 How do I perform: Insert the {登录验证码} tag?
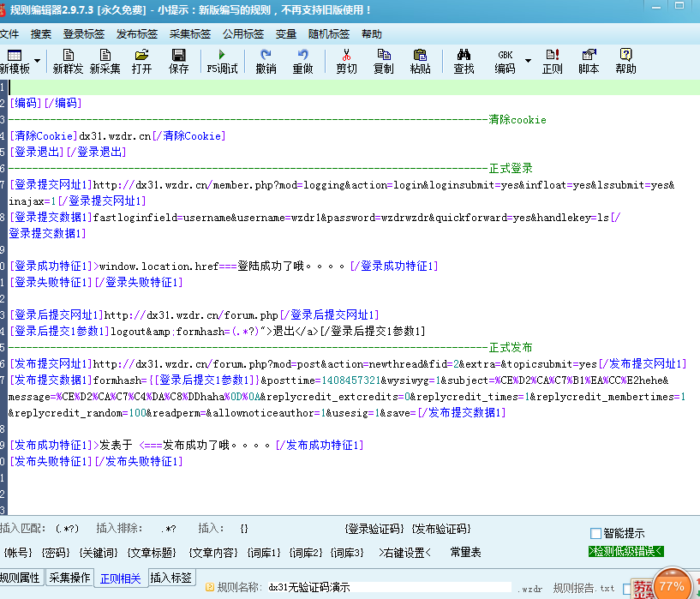click(x=374, y=529)
